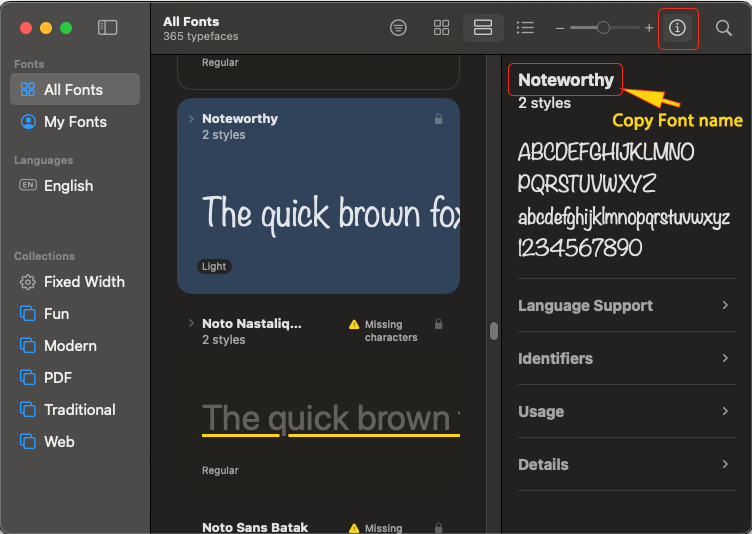Viewport: 752px width, 534px height.
Task: Increase preview size with plus icon
Action: [x=649, y=28]
